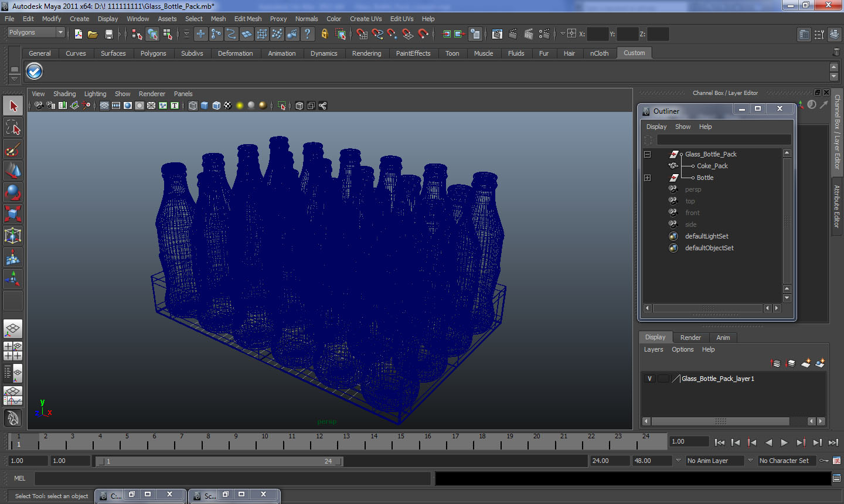This screenshot has width=844, height=504.
Task: Click the Open Scene folder icon
Action: point(93,34)
